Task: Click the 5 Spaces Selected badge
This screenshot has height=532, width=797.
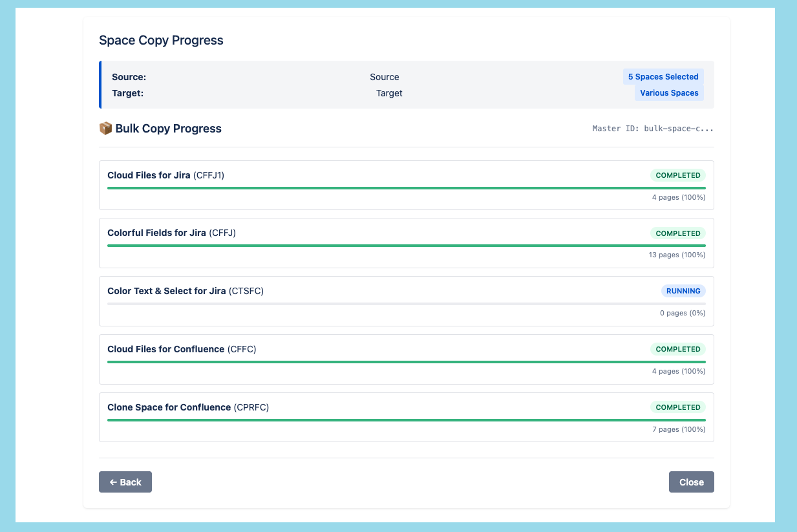Action: pyautogui.click(x=663, y=77)
